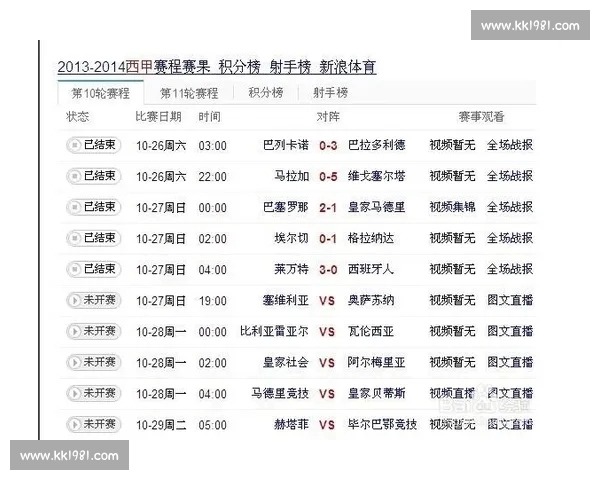Click the 对阵 column header

328,116
